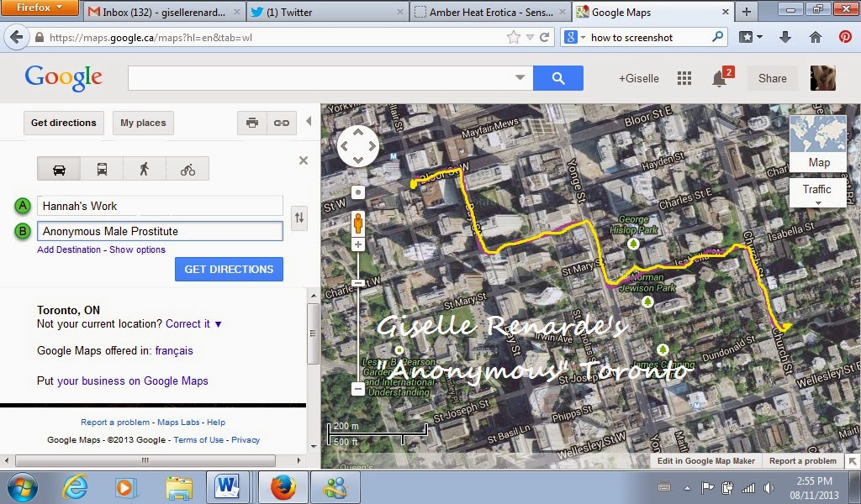Open the Privacy link
Screen dimensions: 861x504
point(246,440)
